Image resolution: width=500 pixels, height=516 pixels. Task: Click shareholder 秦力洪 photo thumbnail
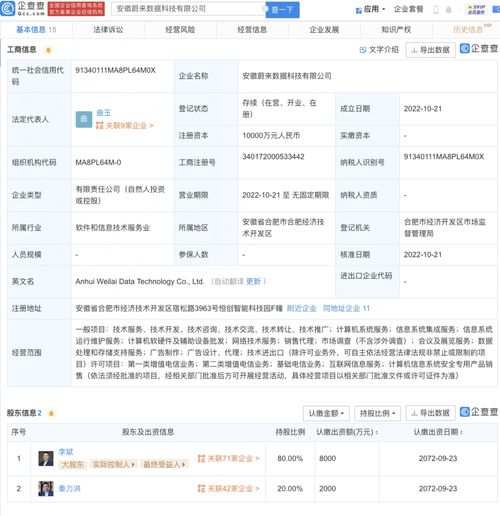click(x=46, y=489)
